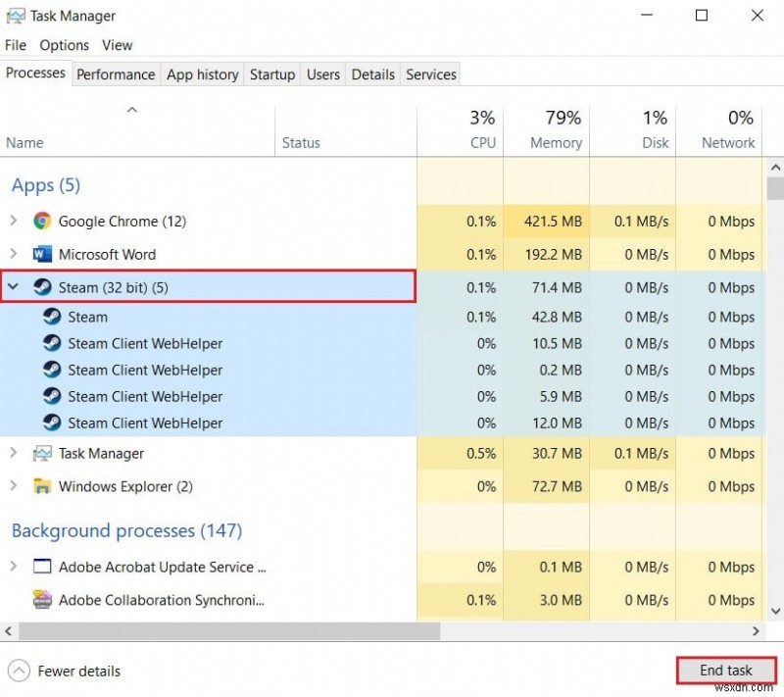Open the Startup tab
784x697 pixels.
pos(272,75)
